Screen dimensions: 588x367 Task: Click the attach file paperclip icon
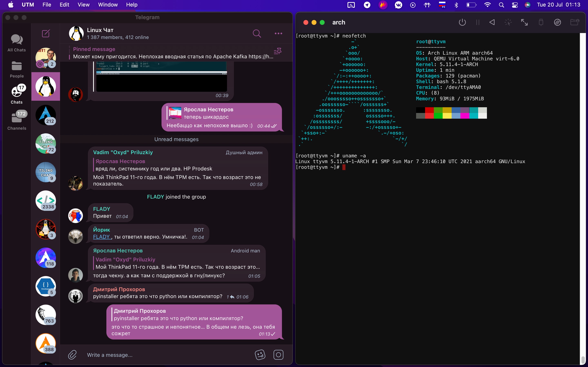click(72, 355)
